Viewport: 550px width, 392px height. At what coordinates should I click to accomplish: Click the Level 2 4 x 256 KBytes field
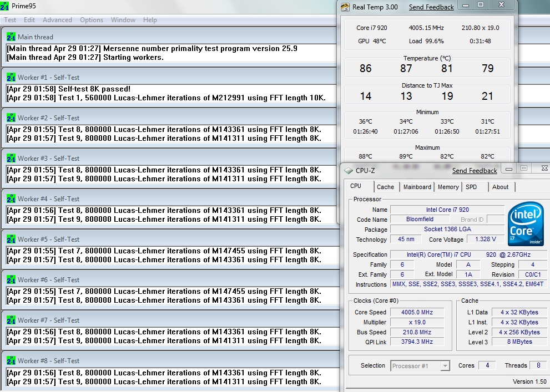click(519, 332)
